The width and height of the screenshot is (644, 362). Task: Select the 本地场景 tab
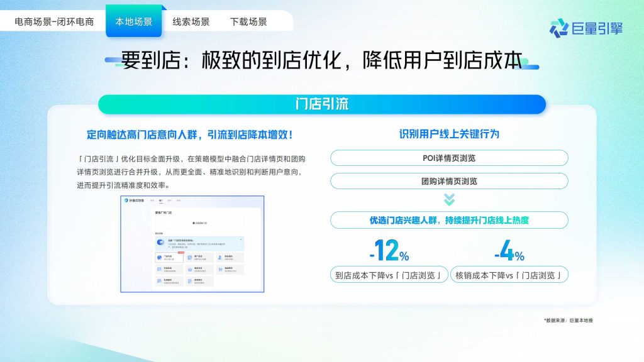point(134,21)
